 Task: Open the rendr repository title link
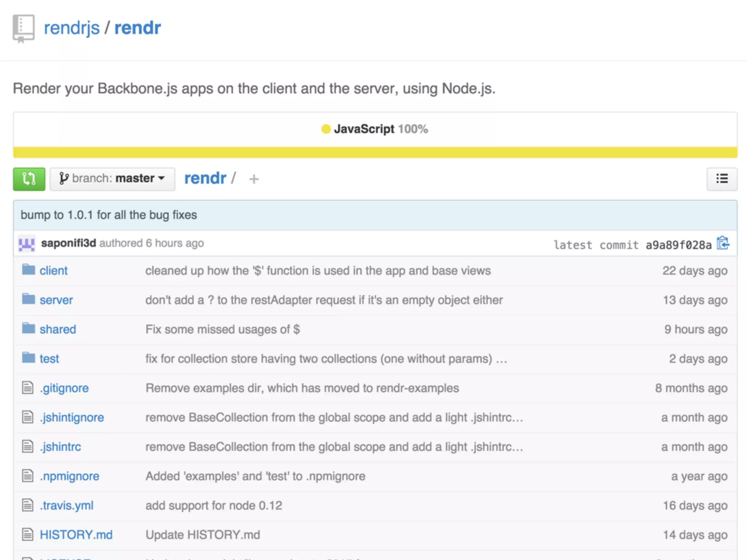(x=138, y=28)
